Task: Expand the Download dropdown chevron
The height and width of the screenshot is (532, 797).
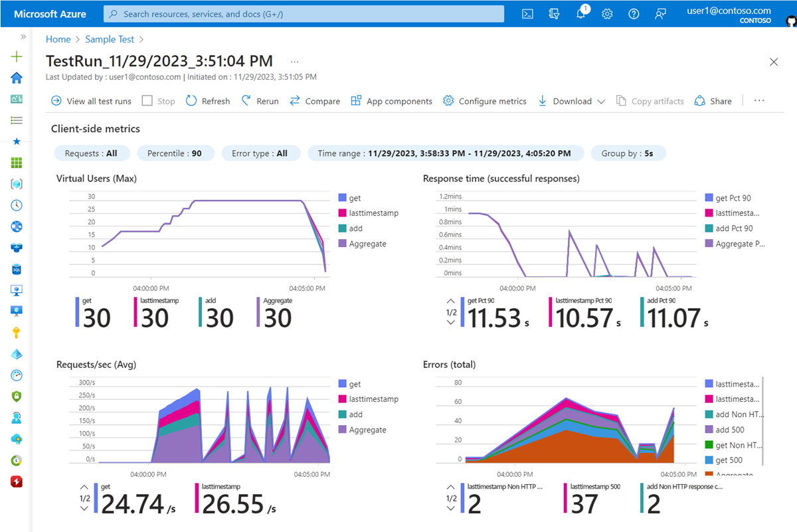Action: pyautogui.click(x=601, y=101)
